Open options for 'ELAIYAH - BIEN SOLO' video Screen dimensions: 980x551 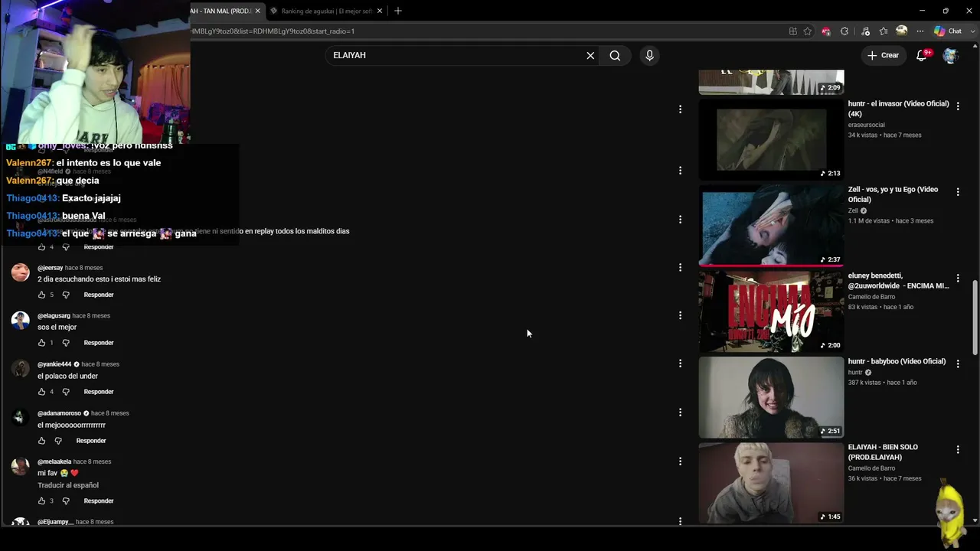pyautogui.click(x=958, y=450)
